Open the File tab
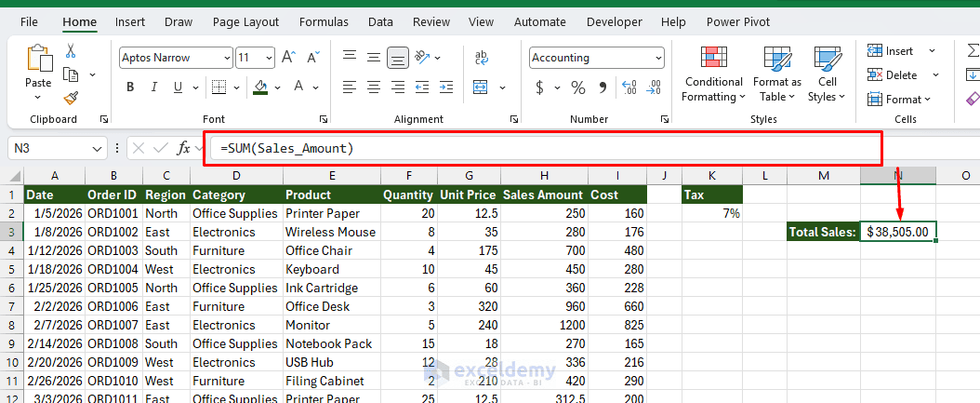The image size is (980, 403). 29,22
